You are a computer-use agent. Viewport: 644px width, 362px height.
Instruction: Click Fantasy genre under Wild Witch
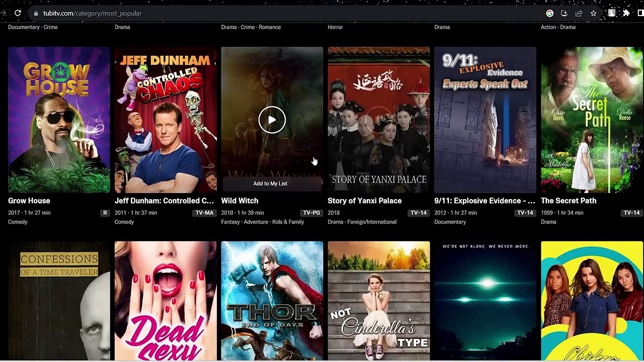coord(230,222)
